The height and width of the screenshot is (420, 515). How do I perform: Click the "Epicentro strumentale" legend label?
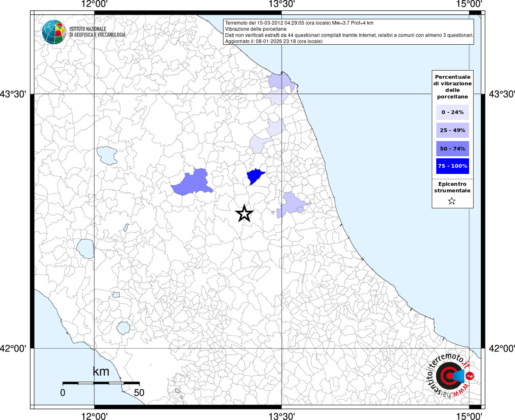point(452,187)
